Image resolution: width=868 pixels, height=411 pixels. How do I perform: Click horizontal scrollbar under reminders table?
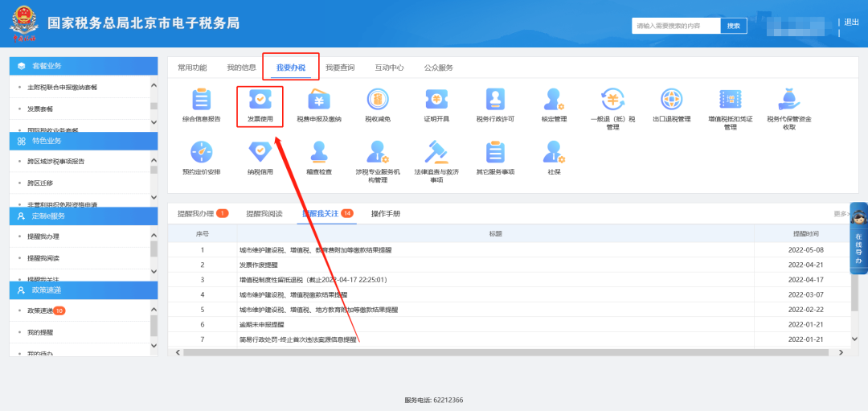tap(482, 352)
